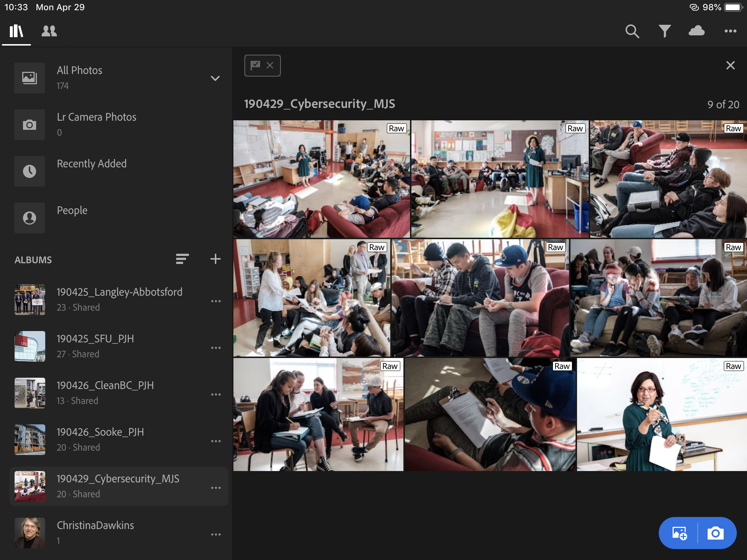Open options for the 190429_Cybersecurity_MJS album
The width and height of the screenshot is (747, 560).
pyautogui.click(x=216, y=488)
